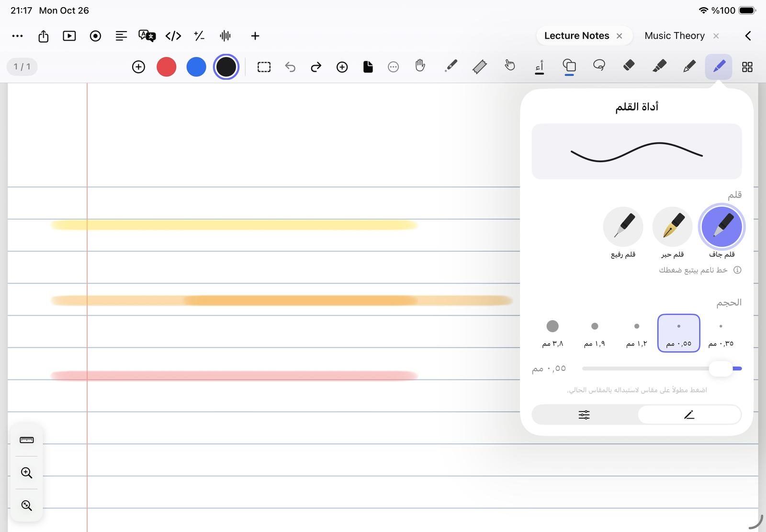Zoom in with the magnifier plus
Viewport: 766px width, 532px height.
click(x=27, y=473)
